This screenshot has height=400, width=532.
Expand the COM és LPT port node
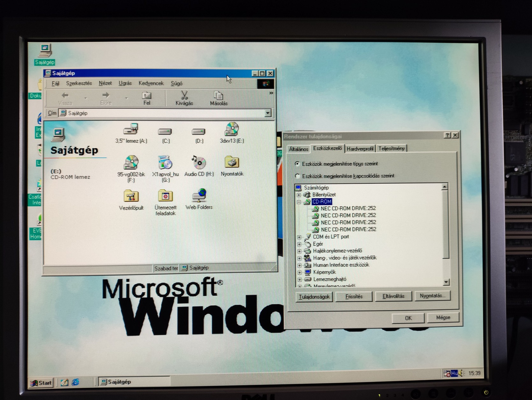[x=299, y=237]
